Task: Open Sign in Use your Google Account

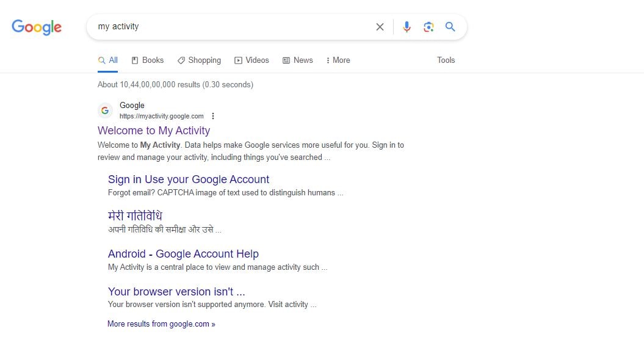Action: pyautogui.click(x=189, y=179)
